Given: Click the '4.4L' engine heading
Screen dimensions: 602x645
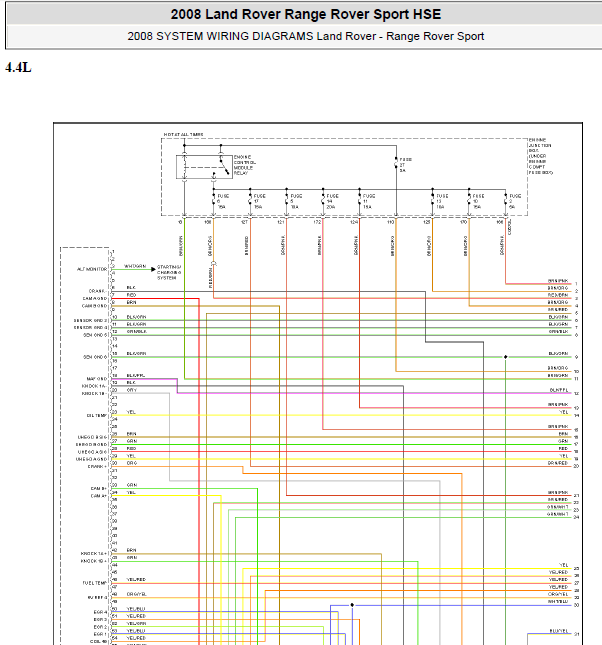Looking at the screenshot, I should point(18,67).
